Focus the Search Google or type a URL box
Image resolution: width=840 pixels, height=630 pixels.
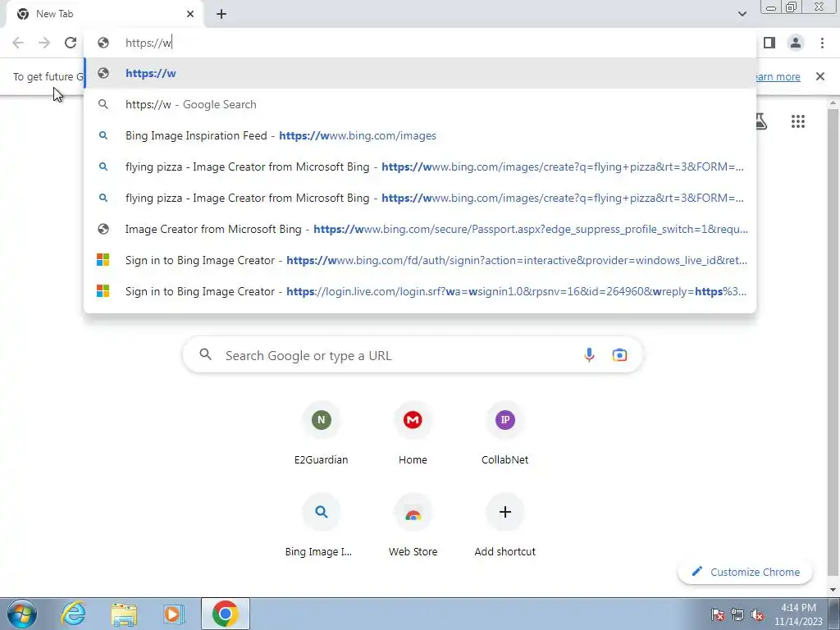[x=413, y=355]
